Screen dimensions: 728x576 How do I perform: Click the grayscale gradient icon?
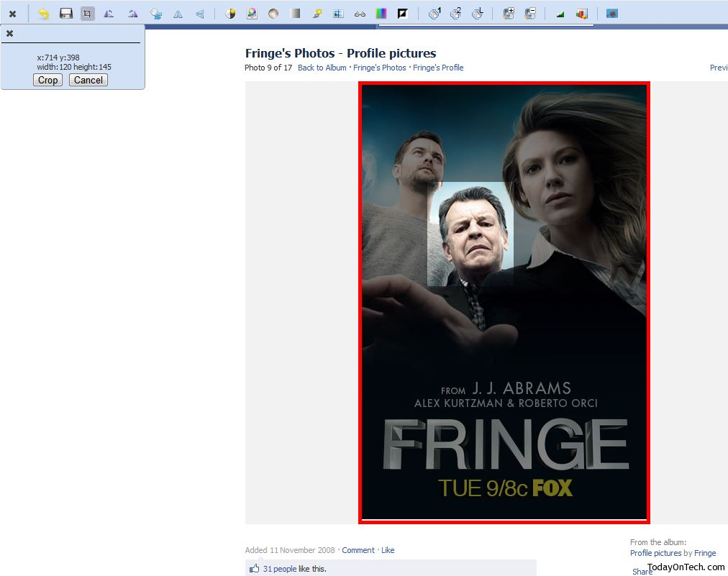pyautogui.click(x=295, y=14)
